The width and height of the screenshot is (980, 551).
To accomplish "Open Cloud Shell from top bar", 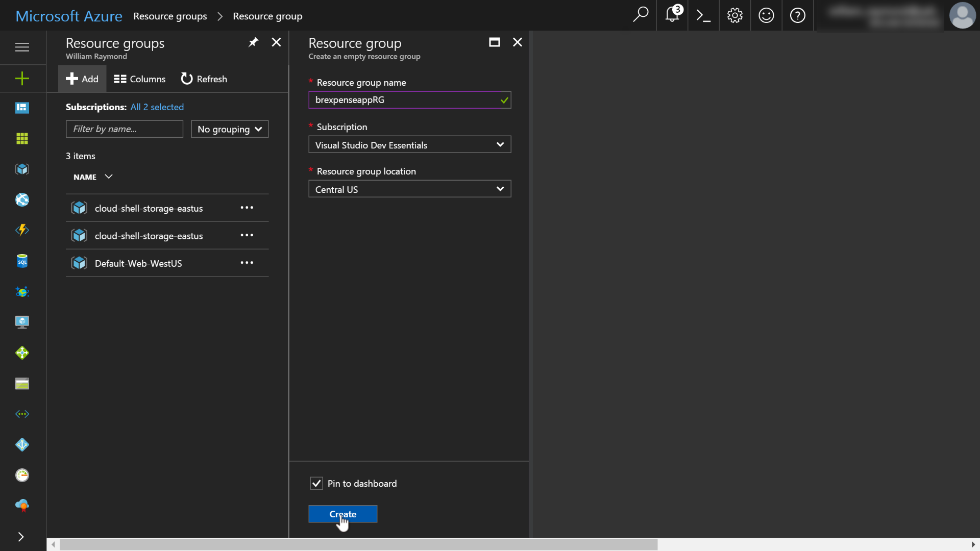I will coord(703,16).
